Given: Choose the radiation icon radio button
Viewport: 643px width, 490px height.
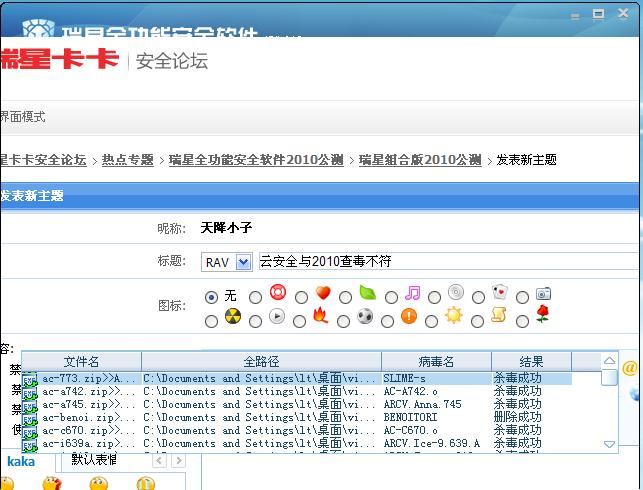Looking at the screenshot, I should point(211,321).
